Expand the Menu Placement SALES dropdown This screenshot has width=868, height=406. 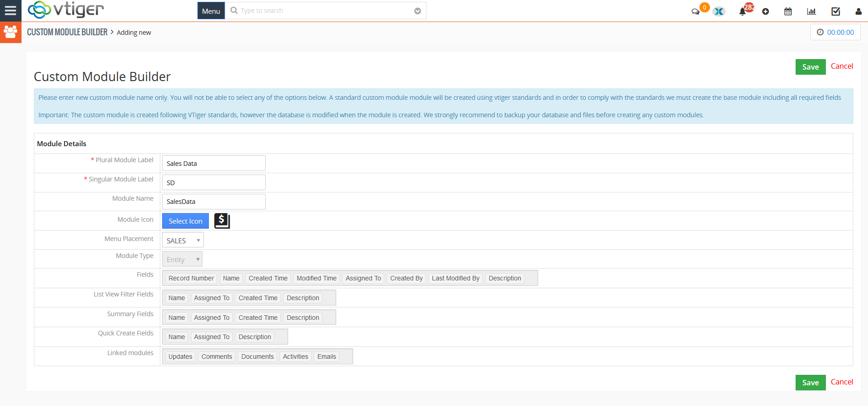(183, 240)
